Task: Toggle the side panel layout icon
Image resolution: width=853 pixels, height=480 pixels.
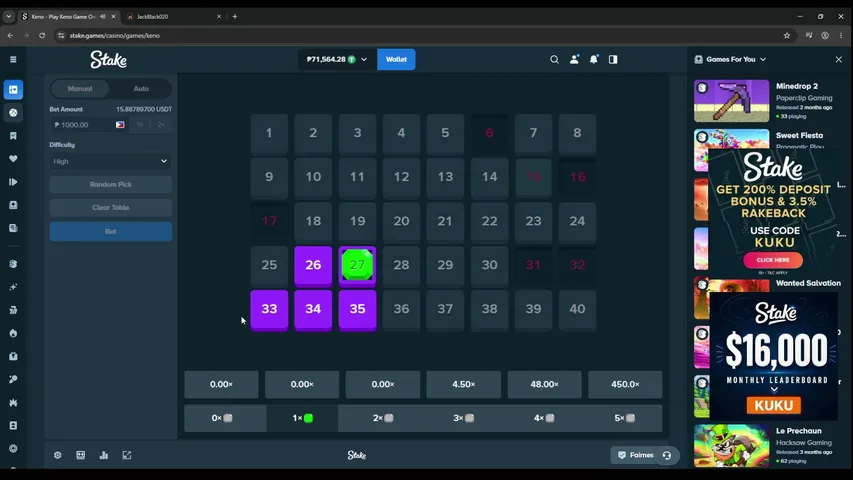Action: click(x=613, y=59)
